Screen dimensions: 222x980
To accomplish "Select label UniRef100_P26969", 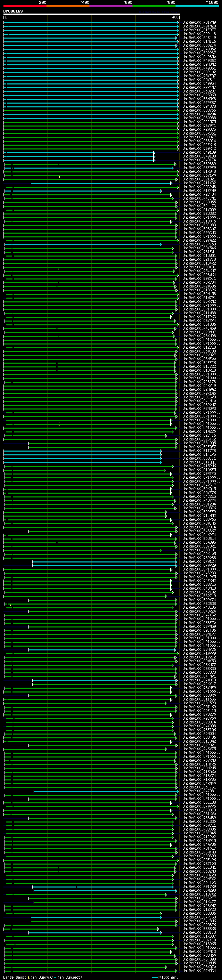I will click(199, 95).
